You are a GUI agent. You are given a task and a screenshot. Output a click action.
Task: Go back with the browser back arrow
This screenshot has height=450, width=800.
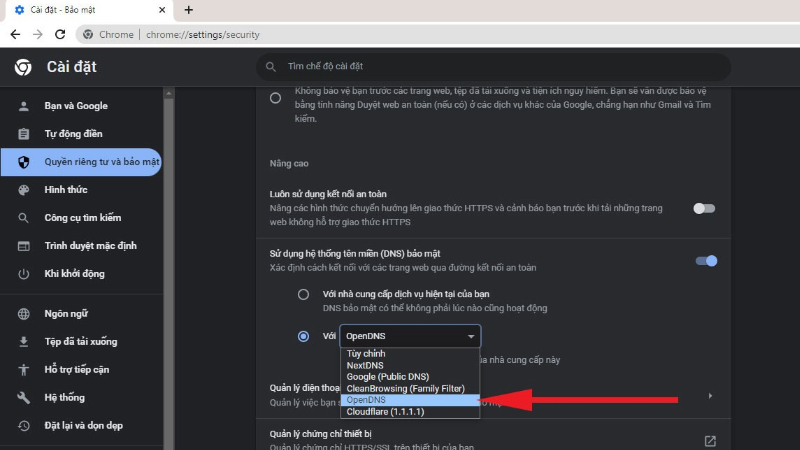coord(15,34)
